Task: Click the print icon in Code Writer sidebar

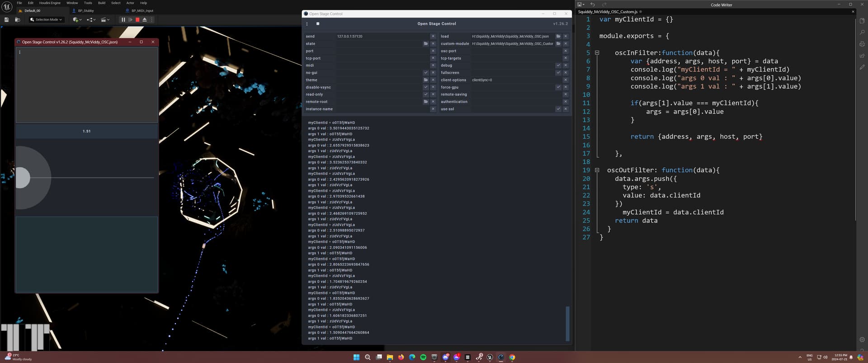Action: [862, 44]
